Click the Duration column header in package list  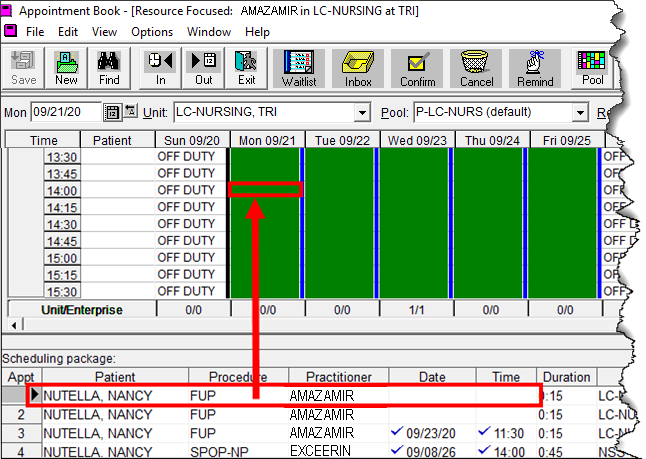point(566,377)
